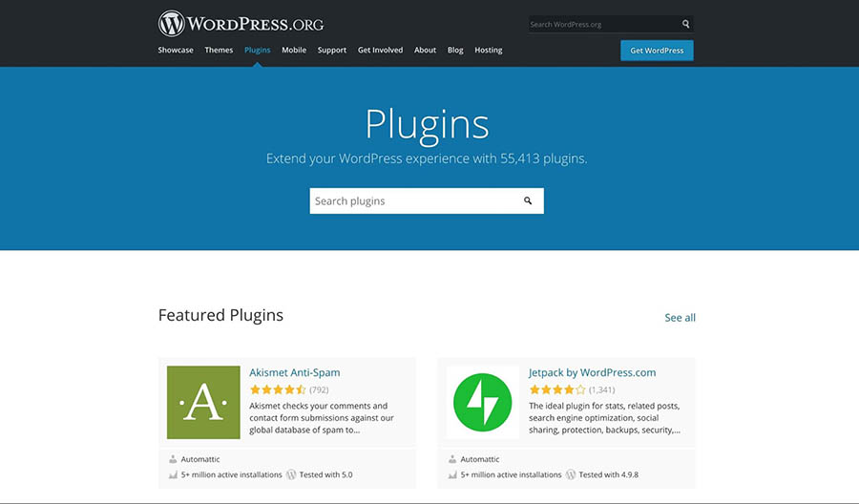Viewport: 859px width, 504px height.
Task: Click Akismet's 5+ million active installations text
Action: (x=232, y=474)
